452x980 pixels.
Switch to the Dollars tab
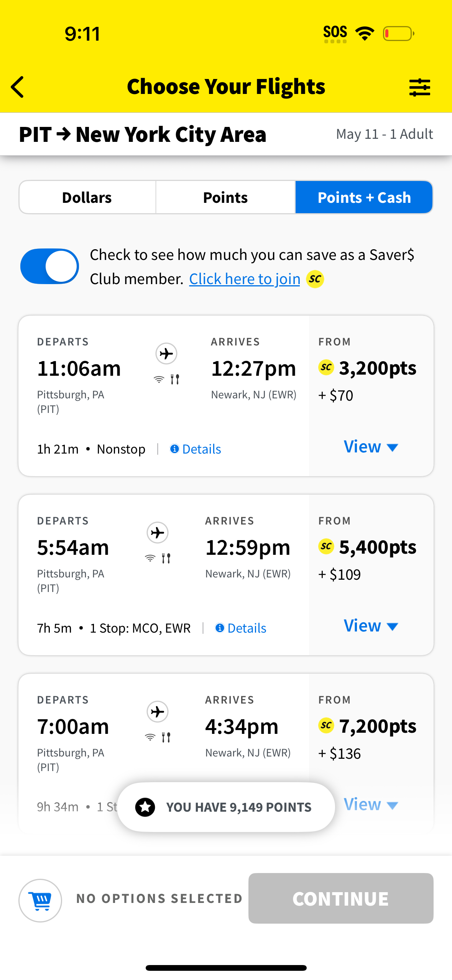[87, 197]
